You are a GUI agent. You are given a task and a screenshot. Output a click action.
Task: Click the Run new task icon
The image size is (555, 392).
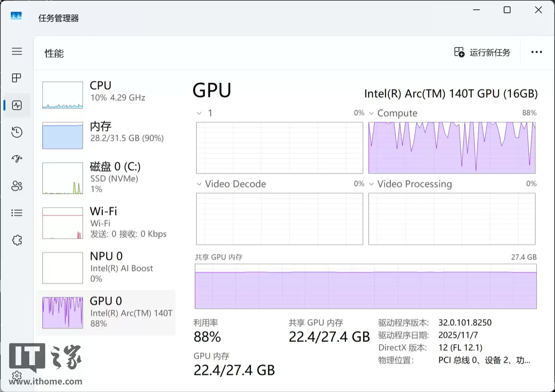pyautogui.click(x=459, y=52)
